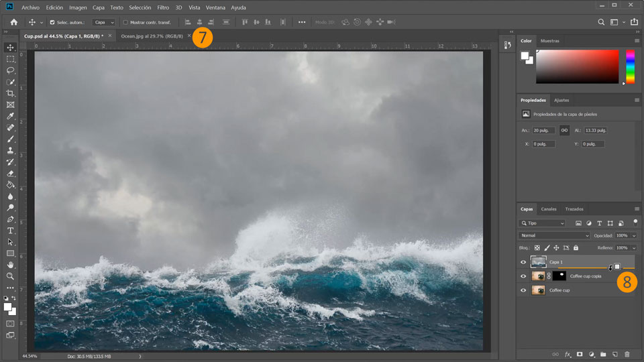Toggle lock all padlock icon
The height and width of the screenshot is (362, 644).
[x=576, y=248]
